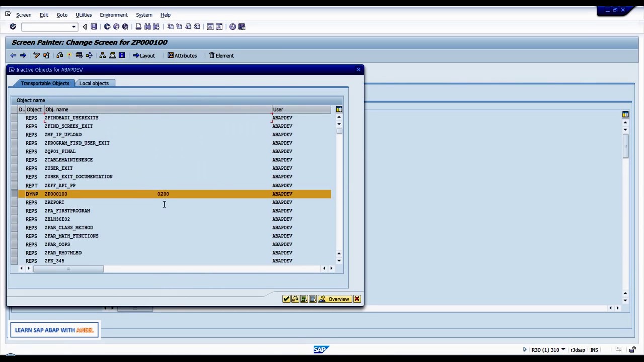This screenshot has height=362, width=644.
Task: Click the Select All icon in dialog
Action: pyautogui.click(x=304, y=299)
